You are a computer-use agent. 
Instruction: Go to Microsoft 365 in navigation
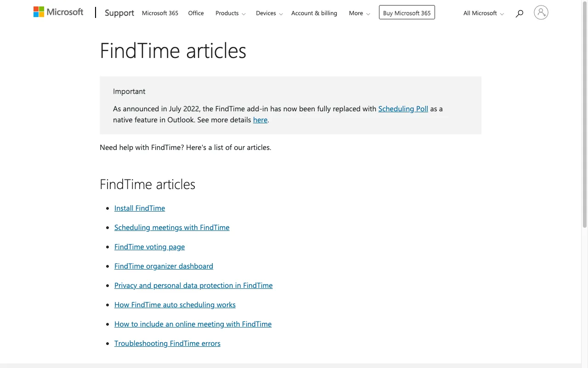[x=160, y=13]
